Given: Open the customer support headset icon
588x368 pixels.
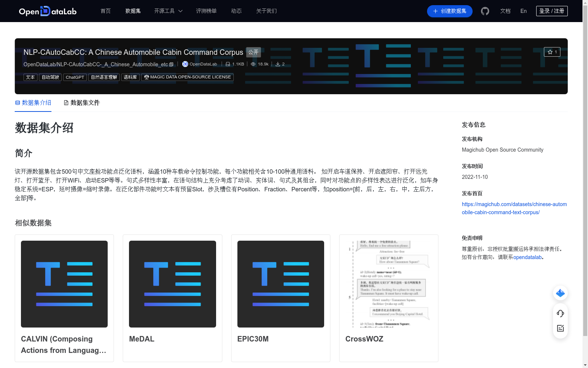Looking at the screenshot, I should (x=560, y=314).
